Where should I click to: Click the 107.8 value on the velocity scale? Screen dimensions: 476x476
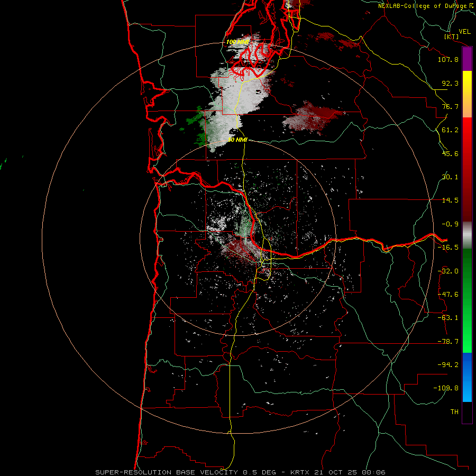point(448,59)
